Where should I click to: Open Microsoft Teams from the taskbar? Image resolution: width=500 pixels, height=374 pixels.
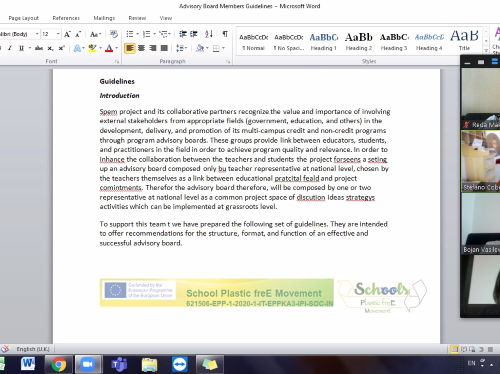click(x=119, y=364)
